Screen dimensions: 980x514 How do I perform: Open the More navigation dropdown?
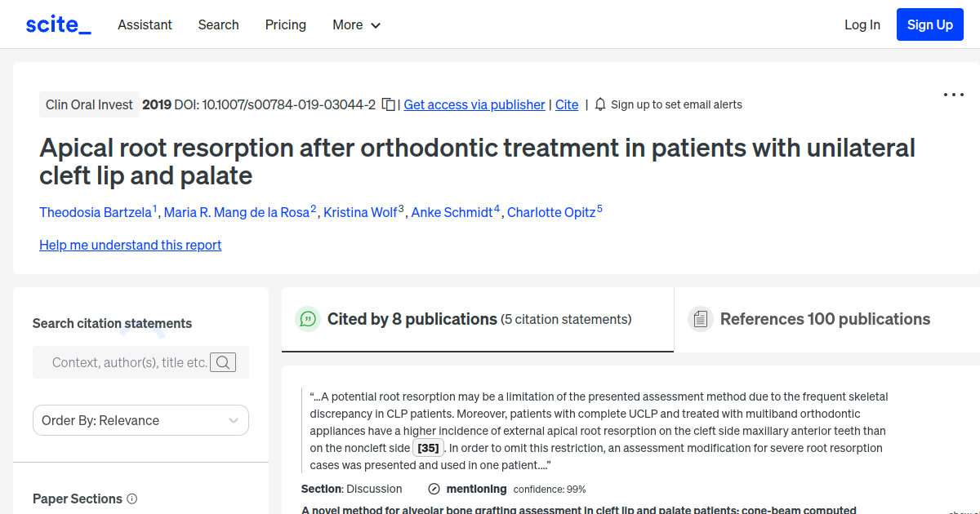pyautogui.click(x=356, y=24)
